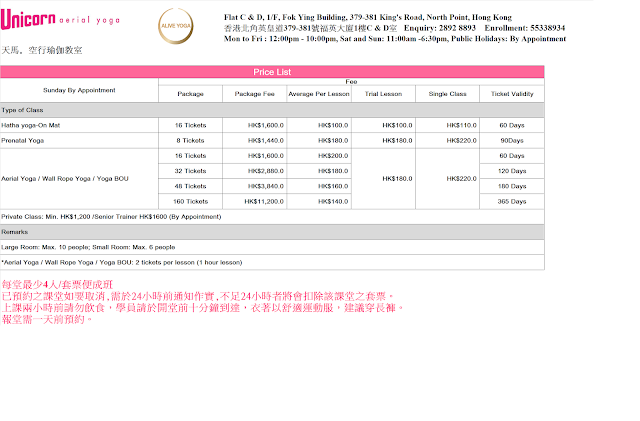Select the Chinese address 香港北角英皇道379-381號
640x421 pixels.
click(310, 28)
